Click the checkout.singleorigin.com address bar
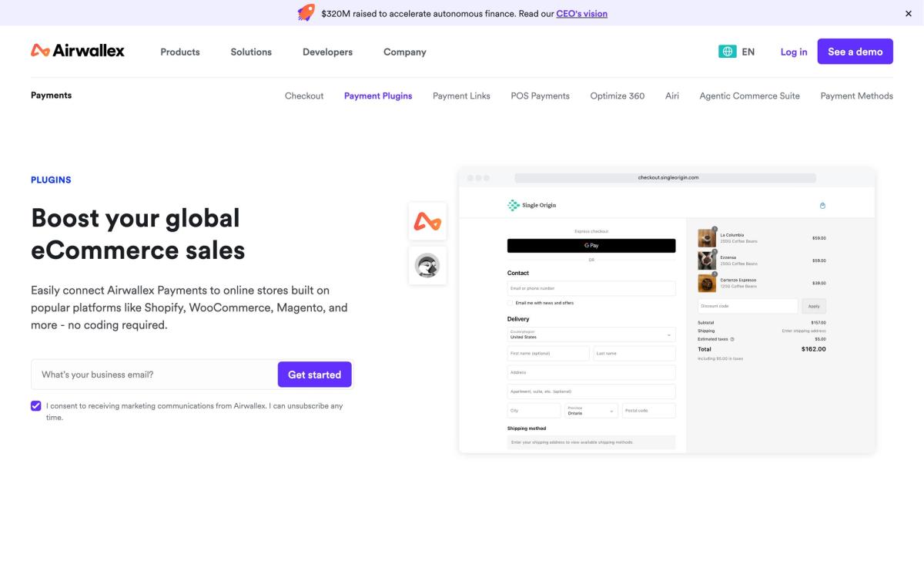 [x=665, y=177]
